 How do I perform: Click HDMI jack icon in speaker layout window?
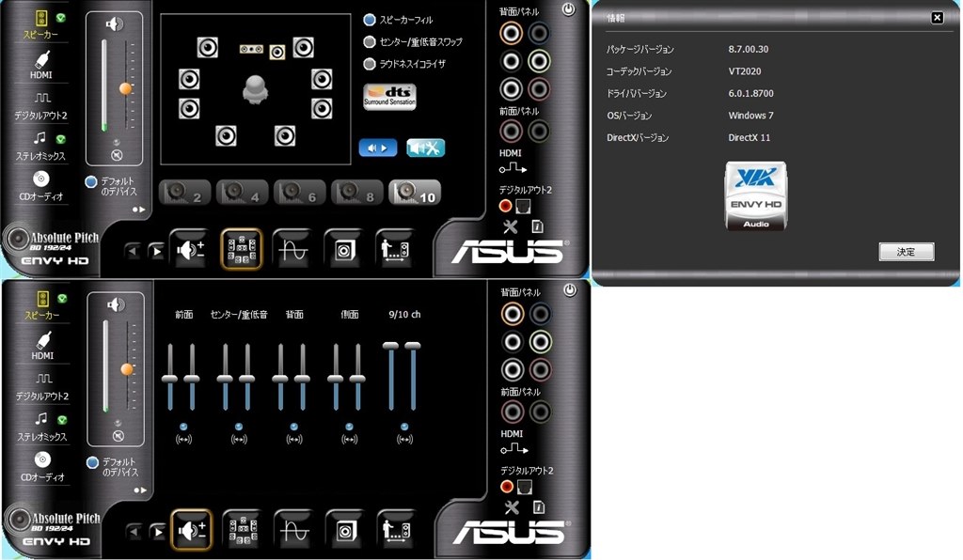[x=513, y=168]
